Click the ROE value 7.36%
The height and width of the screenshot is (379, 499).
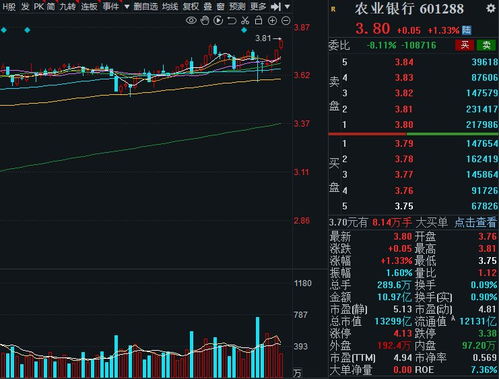click(484, 370)
